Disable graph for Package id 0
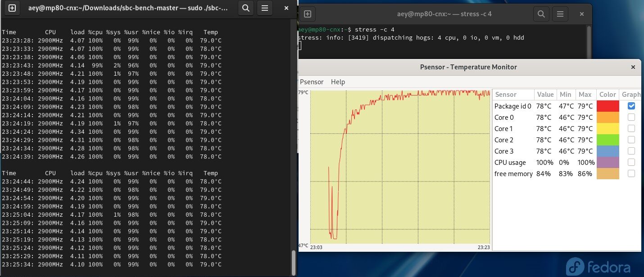The width and height of the screenshot is (644, 277). (631, 106)
